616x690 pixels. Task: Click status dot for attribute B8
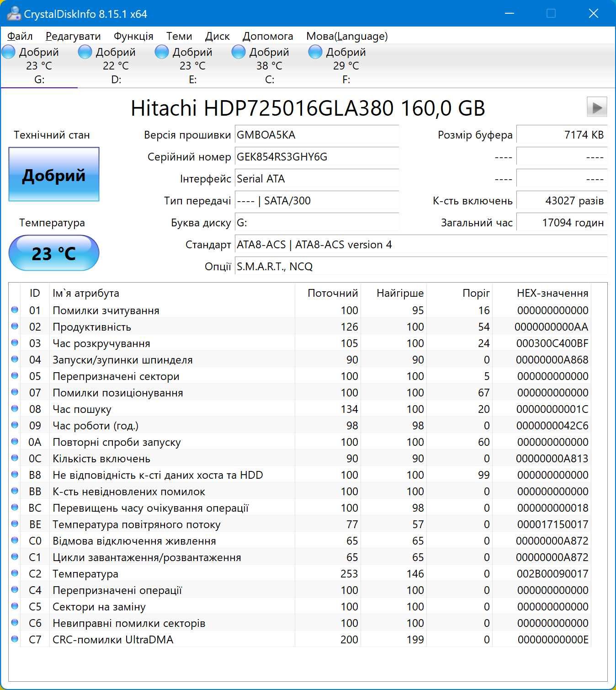[x=15, y=474]
